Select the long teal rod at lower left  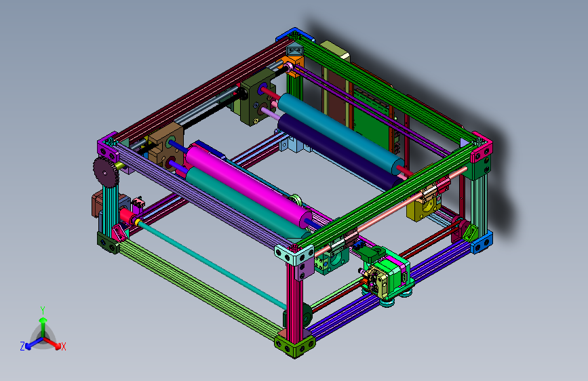click(x=213, y=264)
